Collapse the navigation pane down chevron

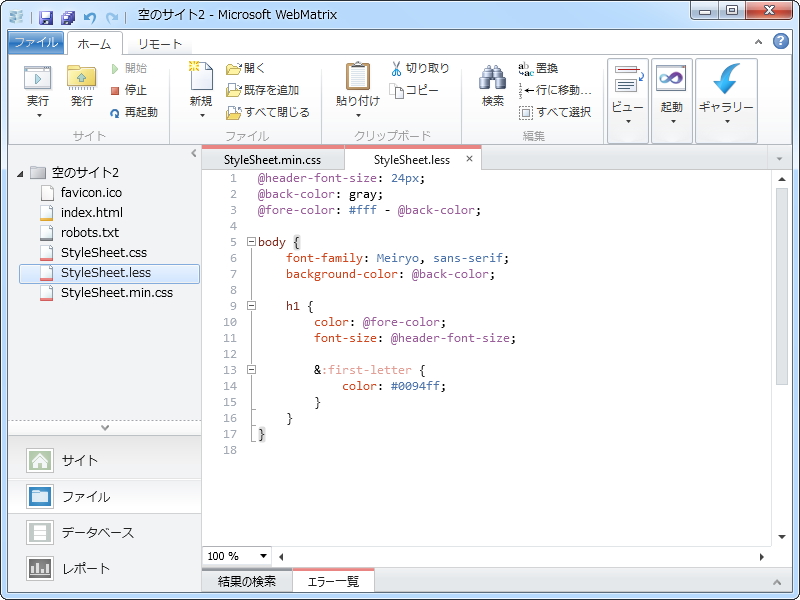click(105, 428)
